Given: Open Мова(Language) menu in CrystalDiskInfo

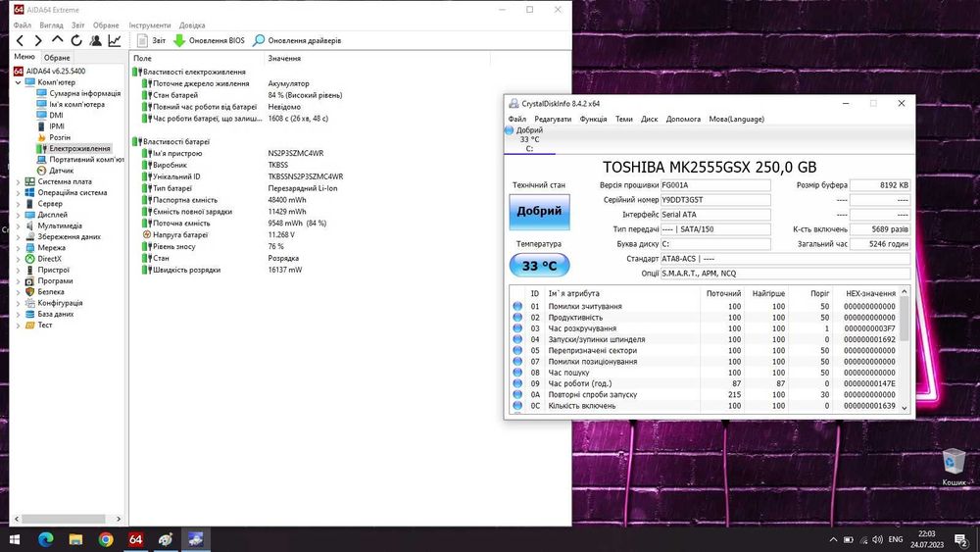Looking at the screenshot, I should 736,119.
